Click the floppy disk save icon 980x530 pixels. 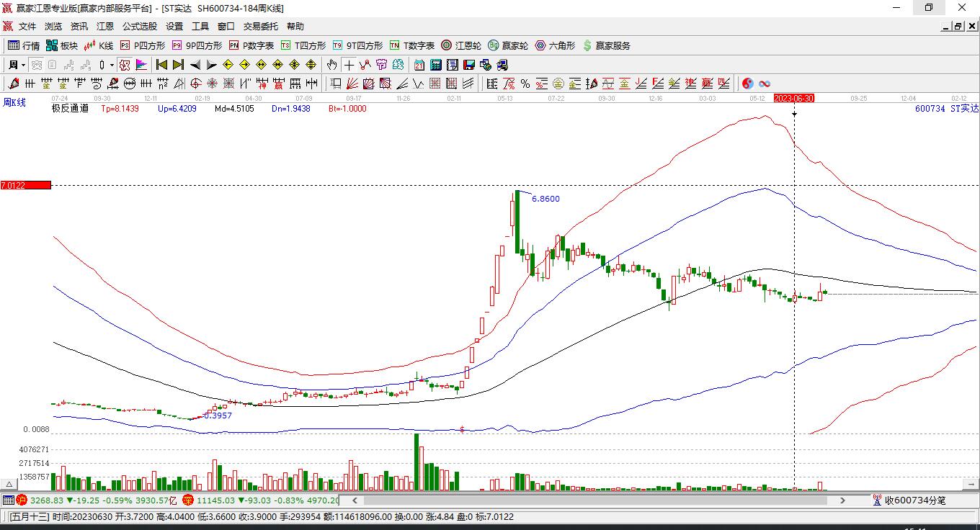click(x=469, y=65)
